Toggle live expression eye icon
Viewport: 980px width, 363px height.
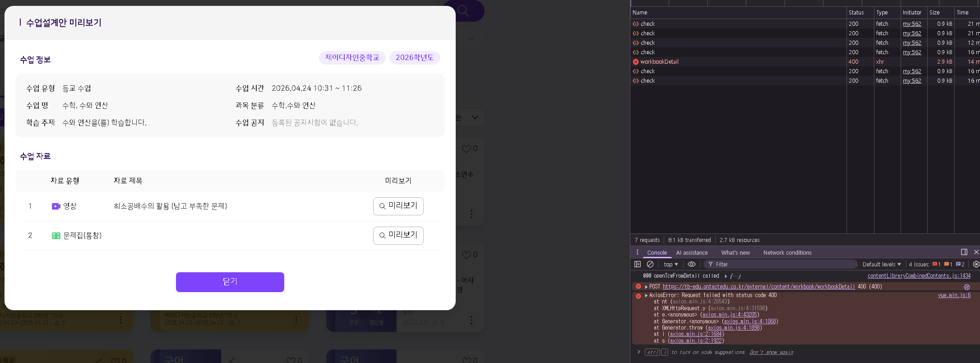tap(691, 265)
